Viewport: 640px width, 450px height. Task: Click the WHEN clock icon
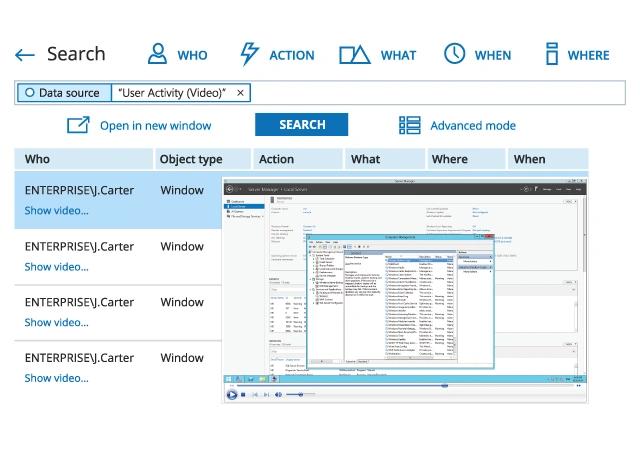pyautogui.click(x=454, y=53)
